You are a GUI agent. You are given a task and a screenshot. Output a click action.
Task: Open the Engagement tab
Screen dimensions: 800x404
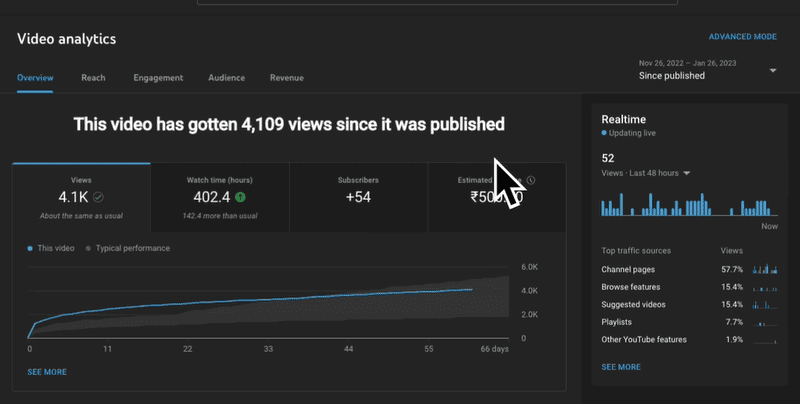coord(158,77)
